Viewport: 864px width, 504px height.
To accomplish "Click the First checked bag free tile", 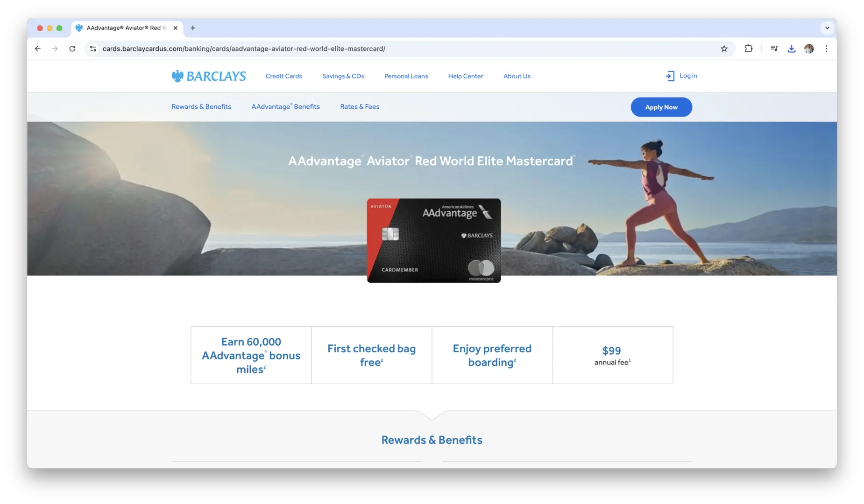I will click(x=372, y=355).
